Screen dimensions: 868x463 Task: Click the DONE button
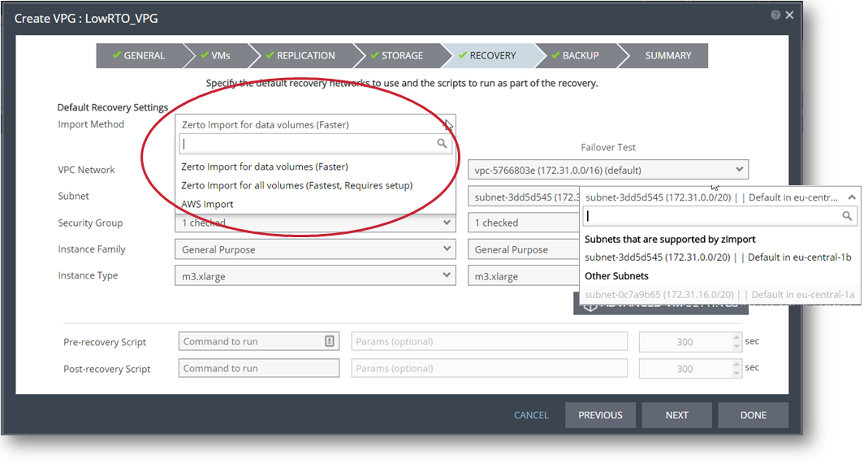[x=754, y=415]
